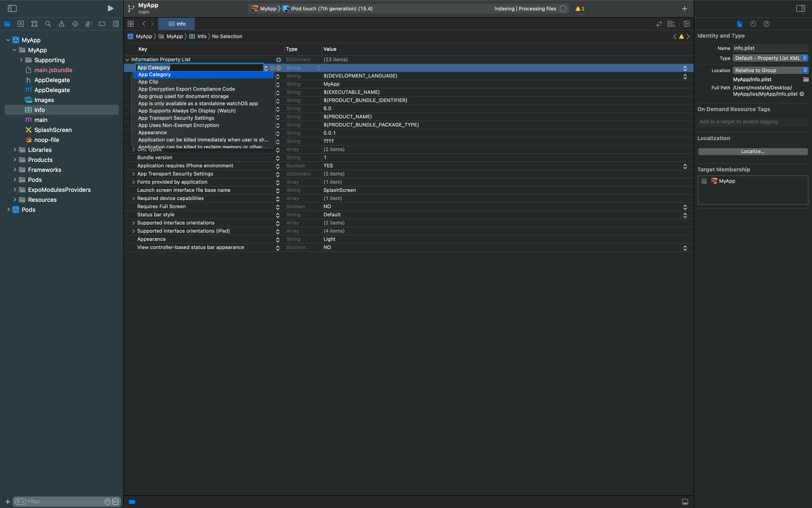Click the Name field containing Info.plist
This screenshot has height=508, width=812.
point(770,48)
